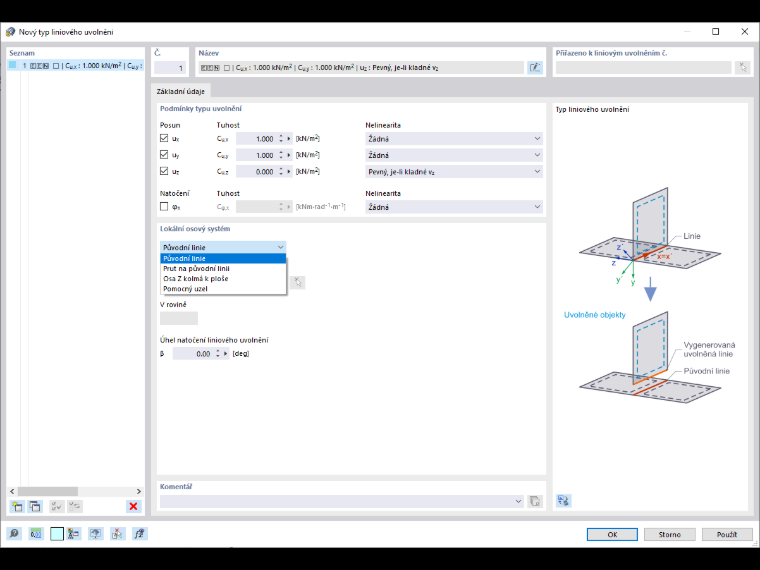
Task: Select 'Prut na původní linii' option
Action: pyautogui.click(x=223, y=269)
